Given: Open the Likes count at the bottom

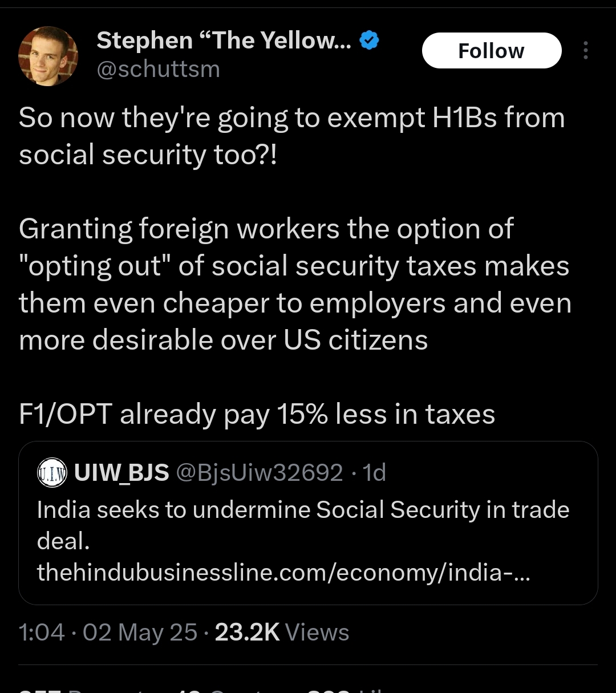Looking at the screenshot, I should click(x=348, y=689).
